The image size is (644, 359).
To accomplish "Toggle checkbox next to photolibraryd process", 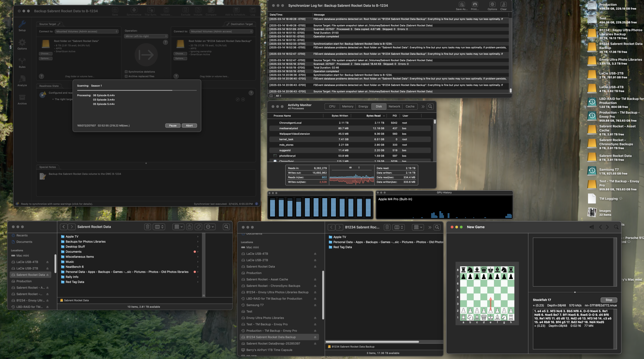I will coord(275,156).
